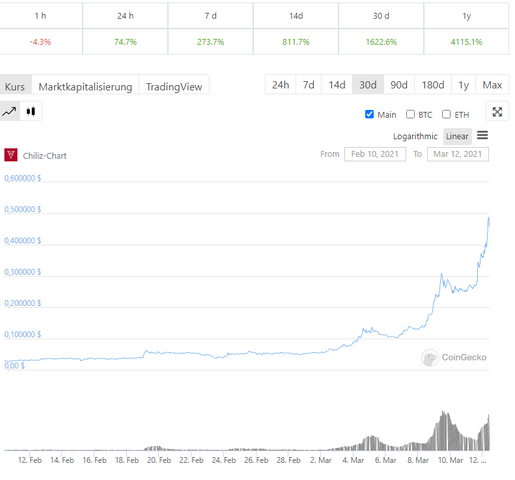Open fullscreen chart mode icon
Screen dimensions: 515x480
pos(497,112)
